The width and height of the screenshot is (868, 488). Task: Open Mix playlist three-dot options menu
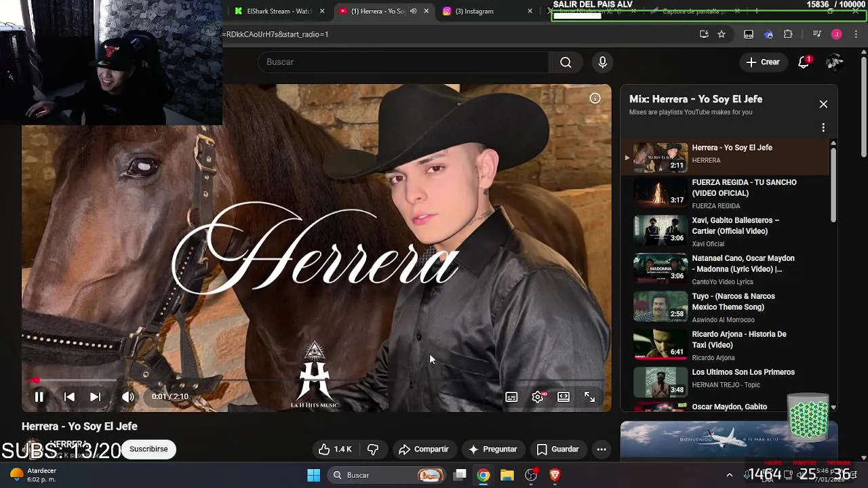pos(823,127)
